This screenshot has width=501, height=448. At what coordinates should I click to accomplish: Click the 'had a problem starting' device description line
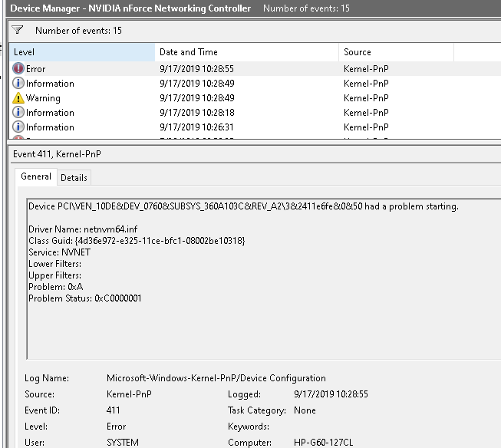click(x=243, y=206)
